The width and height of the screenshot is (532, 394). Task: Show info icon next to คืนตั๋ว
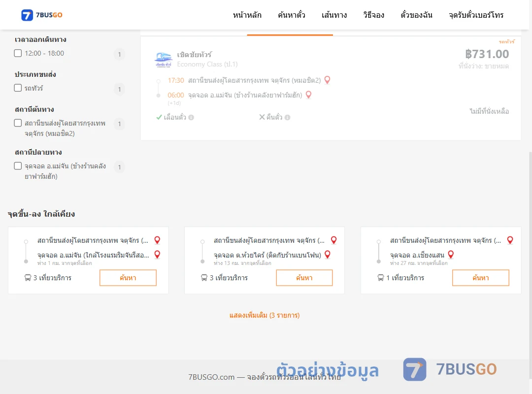click(287, 117)
